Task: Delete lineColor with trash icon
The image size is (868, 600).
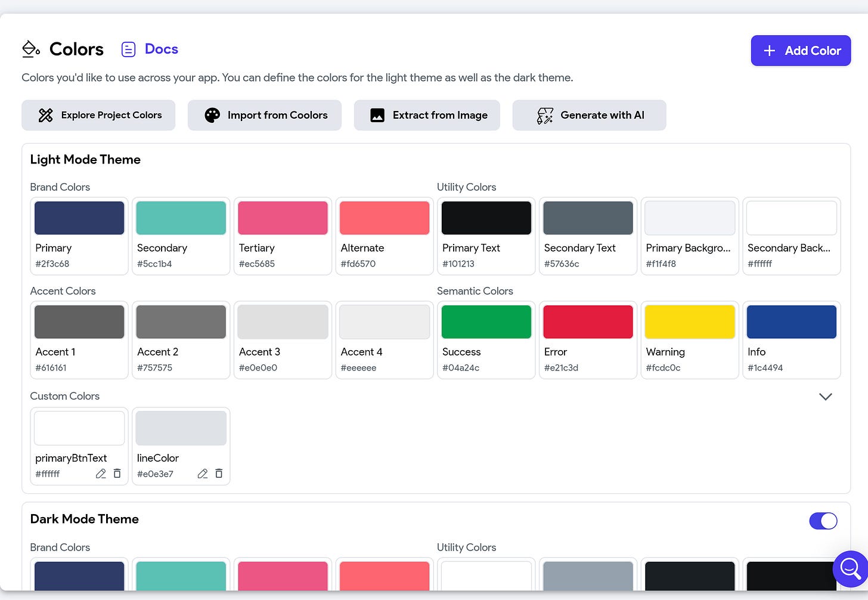Action: coord(219,474)
